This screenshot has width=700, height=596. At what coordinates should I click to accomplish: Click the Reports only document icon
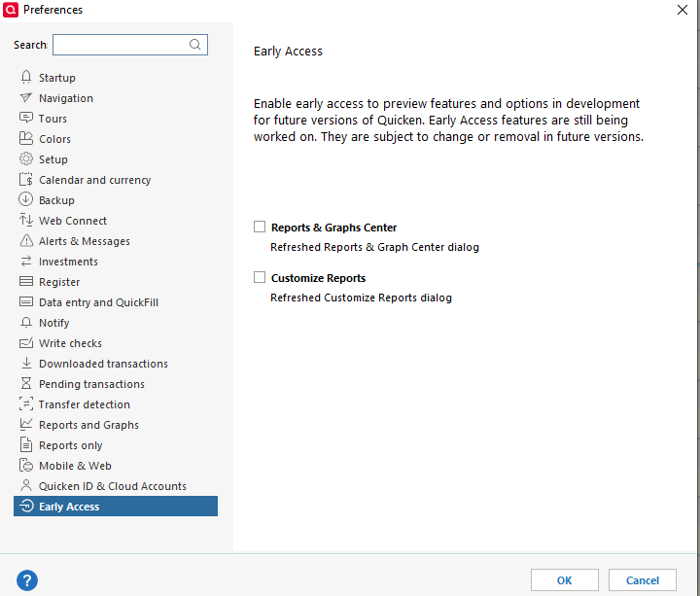pos(26,444)
